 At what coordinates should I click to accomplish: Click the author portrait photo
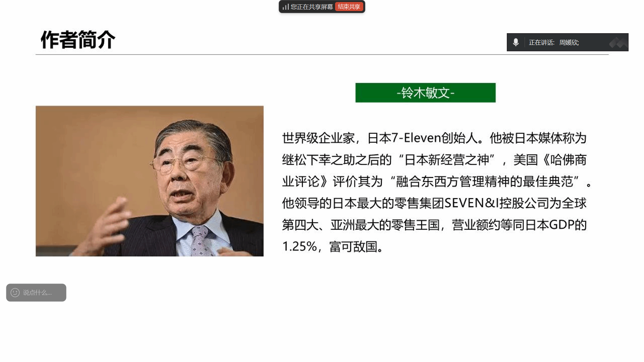click(x=150, y=181)
